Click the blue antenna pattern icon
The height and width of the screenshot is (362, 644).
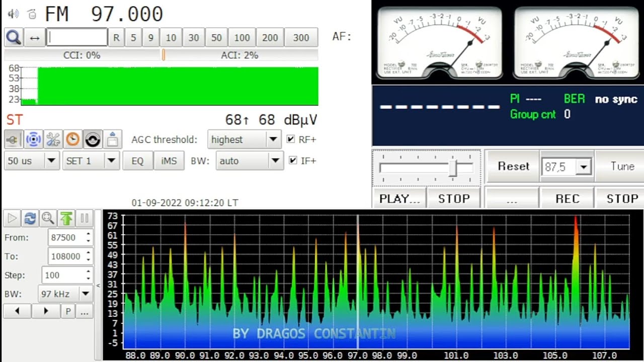coord(33,139)
